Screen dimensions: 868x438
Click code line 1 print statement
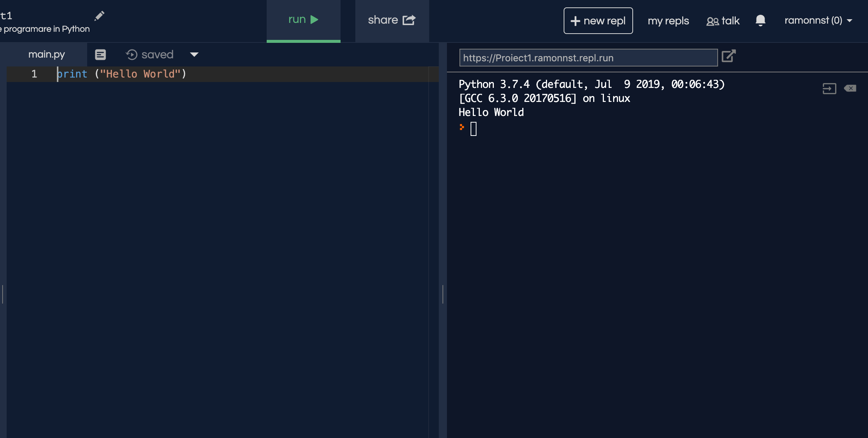pos(122,74)
